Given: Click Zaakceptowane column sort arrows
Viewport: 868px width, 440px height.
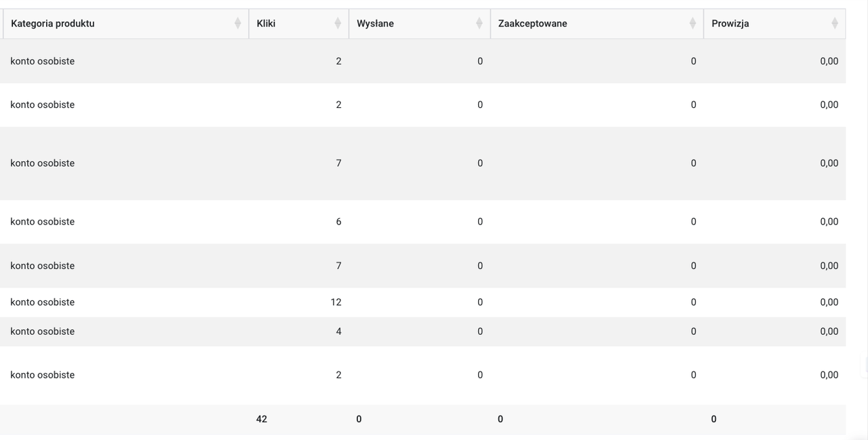Looking at the screenshot, I should pos(692,24).
